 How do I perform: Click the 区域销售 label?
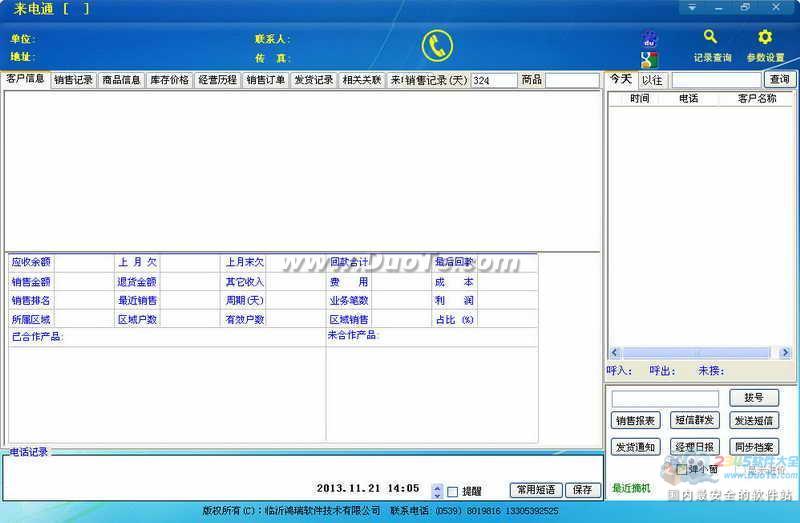click(x=349, y=319)
